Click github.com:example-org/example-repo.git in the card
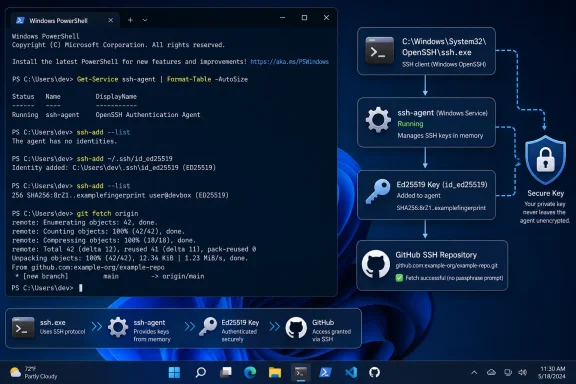This screenshot has width=576, height=384. point(447,266)
